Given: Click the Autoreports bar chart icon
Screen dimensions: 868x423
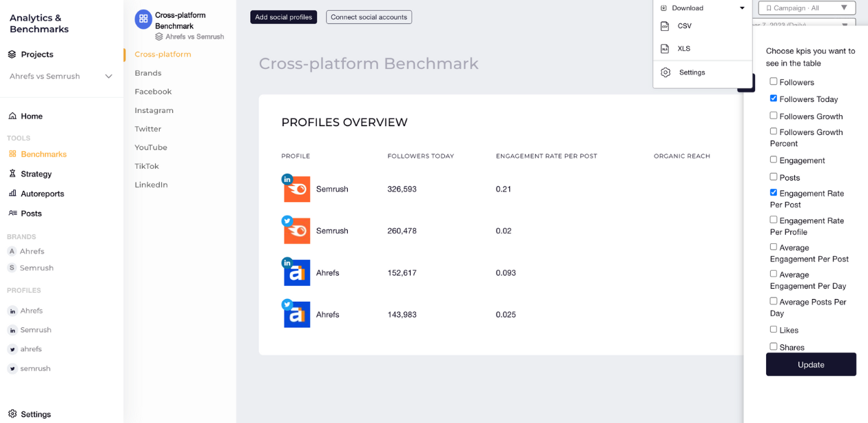Looking at the screenshot, I should click(x=12, y=194).
